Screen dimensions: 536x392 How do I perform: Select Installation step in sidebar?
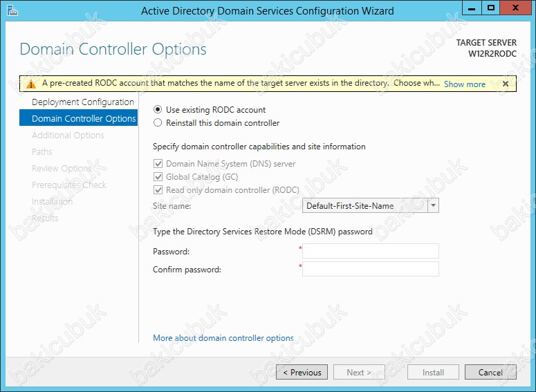coord(52,202)
